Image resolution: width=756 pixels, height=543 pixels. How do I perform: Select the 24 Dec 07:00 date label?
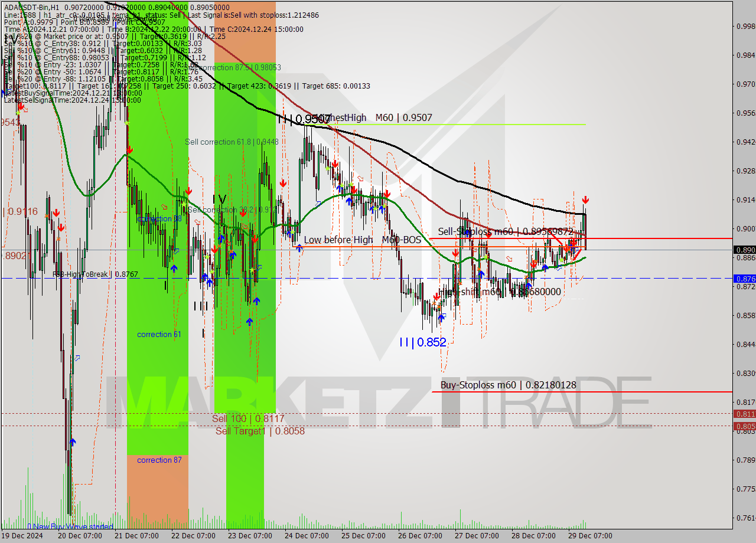coord(307,536)
